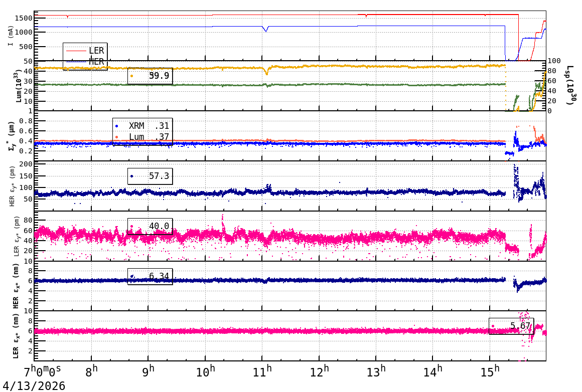Click the 4/13/2026 date label
This screenshot has height=392, width=582.
(x=33, y=385)
